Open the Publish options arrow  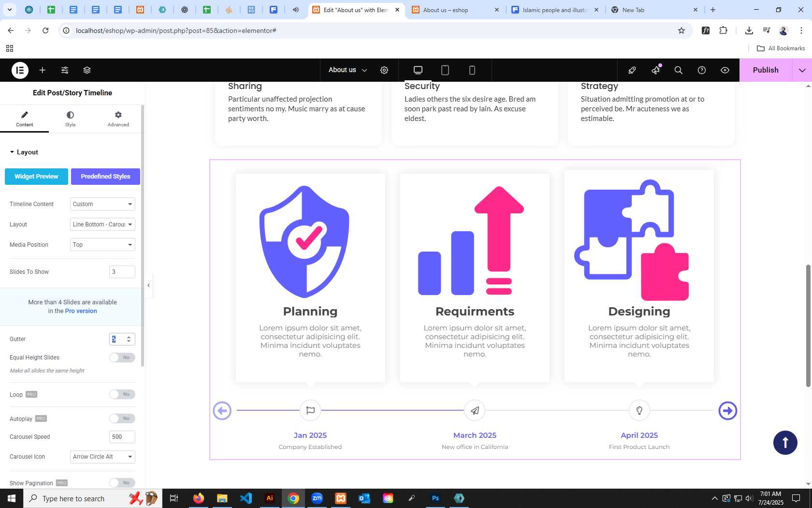(802, 70)
